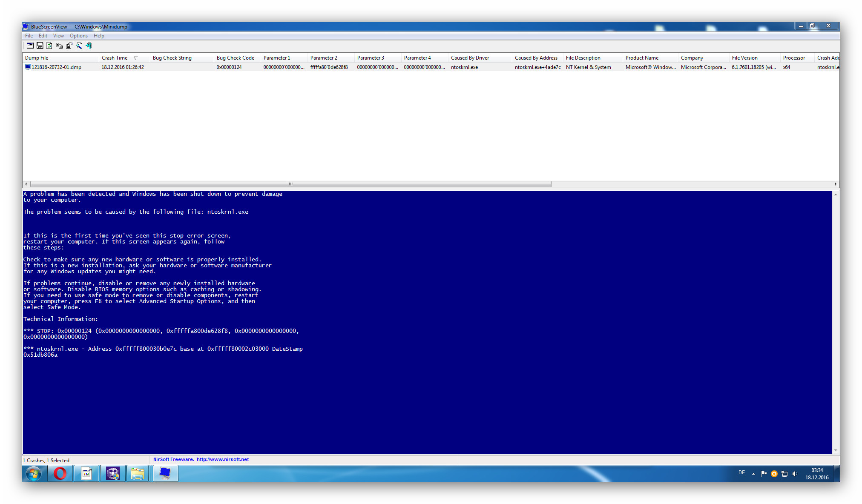The image size is (862, 504).
Task: Open the Opera browser in taskbar
Action: (x=60, y=473)
